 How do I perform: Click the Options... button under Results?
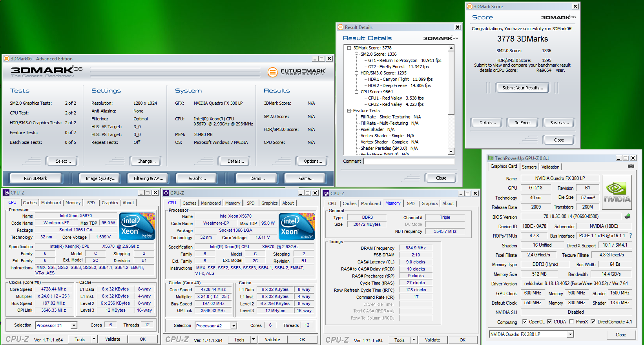tap(313, 161)
